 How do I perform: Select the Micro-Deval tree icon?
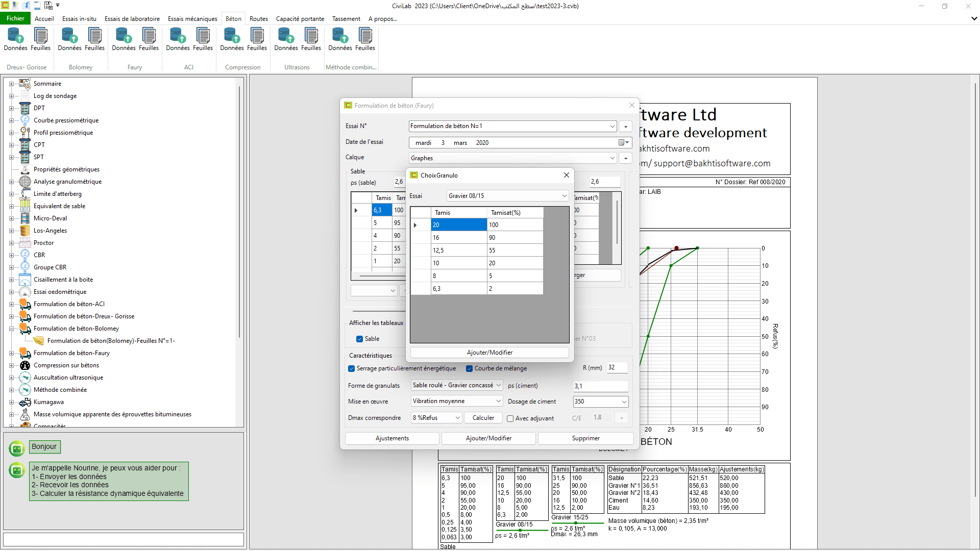(x=25, y=218)
